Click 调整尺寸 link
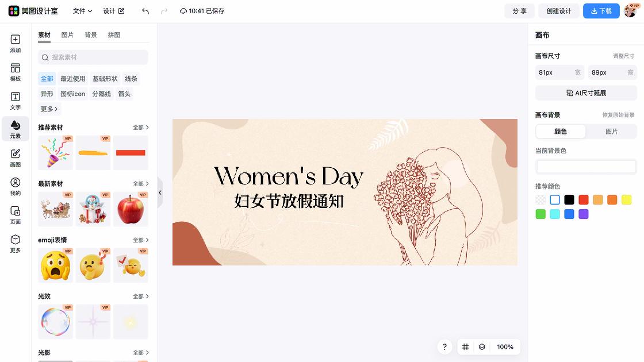The image size is (644, 362). 623,56
